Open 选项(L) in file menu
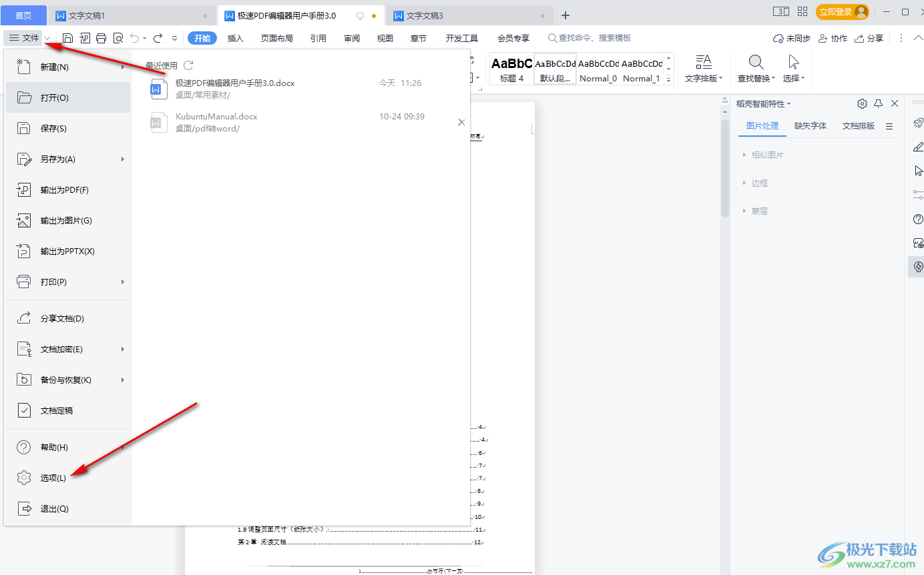The height and width of the screenshot is (575, 924). [x=68, y=478]
